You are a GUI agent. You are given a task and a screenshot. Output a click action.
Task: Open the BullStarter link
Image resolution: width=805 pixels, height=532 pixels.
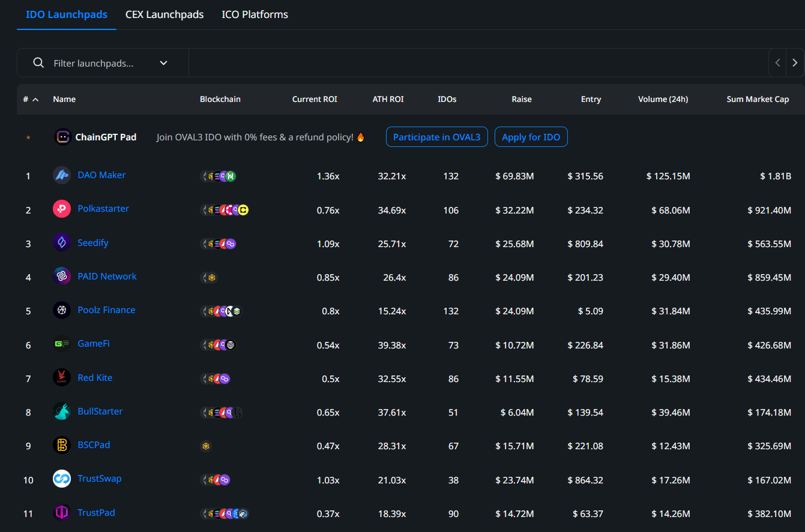point(100,411)
